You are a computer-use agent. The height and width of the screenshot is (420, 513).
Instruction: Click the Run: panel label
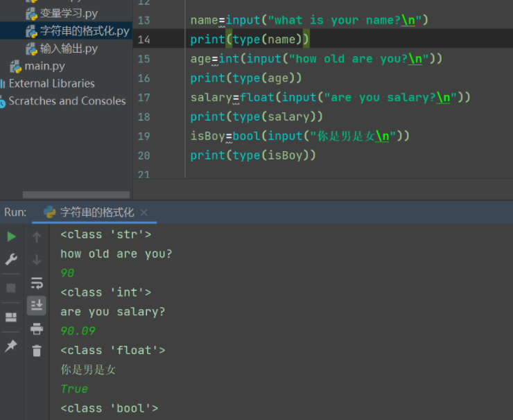pyautogui.click(x=15, y=212)
